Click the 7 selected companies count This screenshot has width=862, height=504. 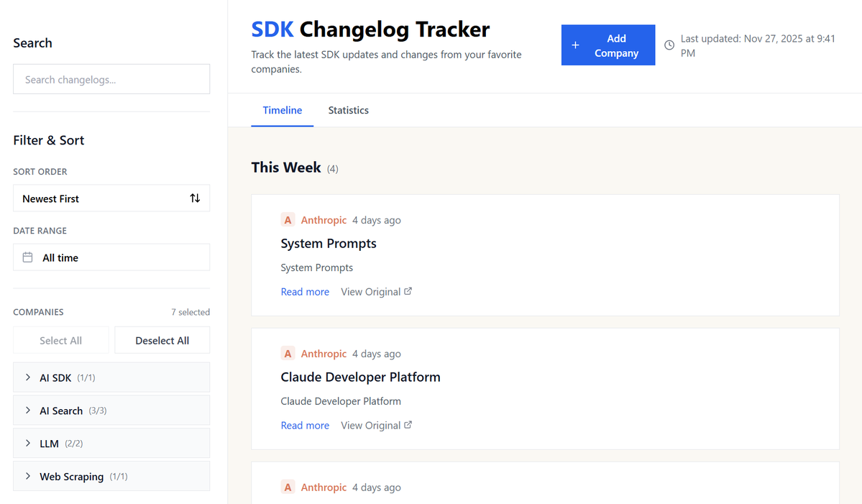tap(191, 312)
